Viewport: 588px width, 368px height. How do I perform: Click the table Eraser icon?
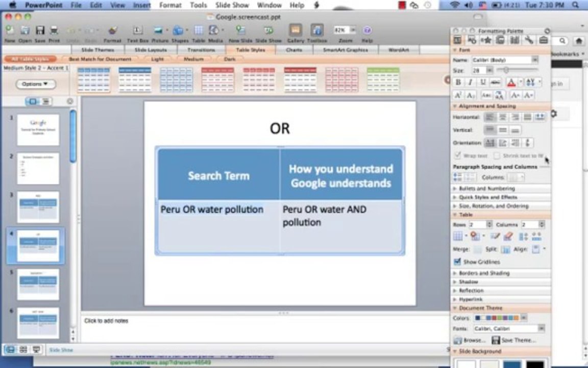click(508, 236)
